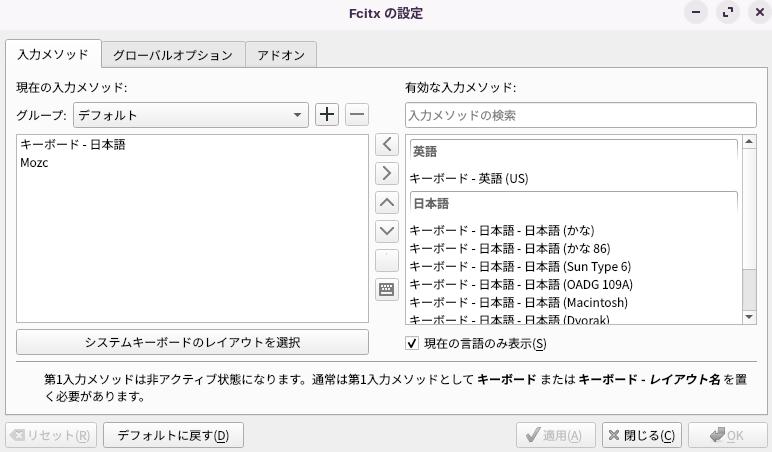Click blank configure button above keyboard icon

pos(387,260)
